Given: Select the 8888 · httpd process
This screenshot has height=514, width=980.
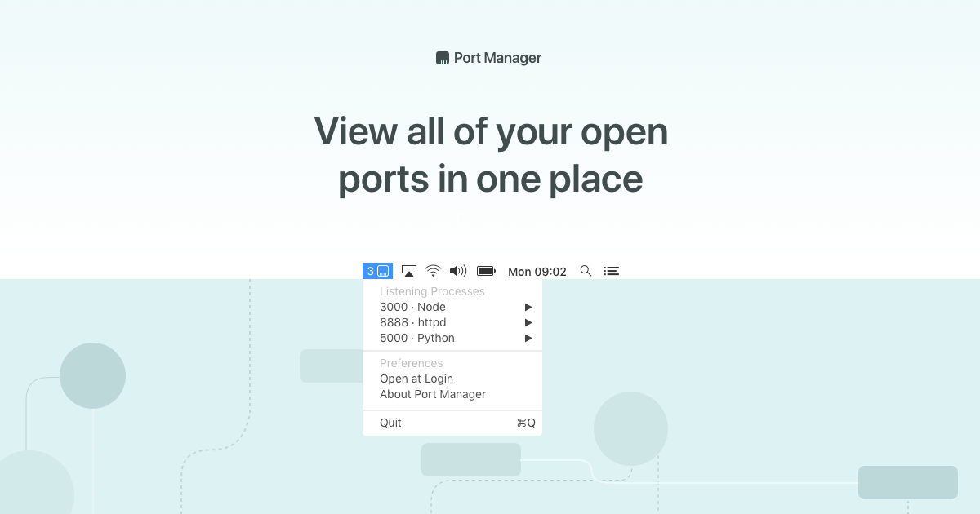Looking at the screenshot, I should 452,322.
